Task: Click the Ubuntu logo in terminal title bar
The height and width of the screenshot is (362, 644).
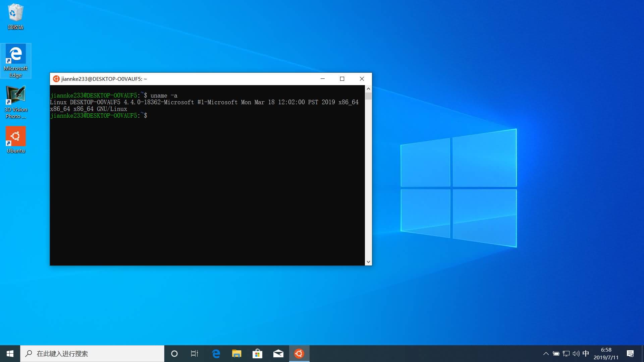Action: pyautogui.click(x=56, y=79)
